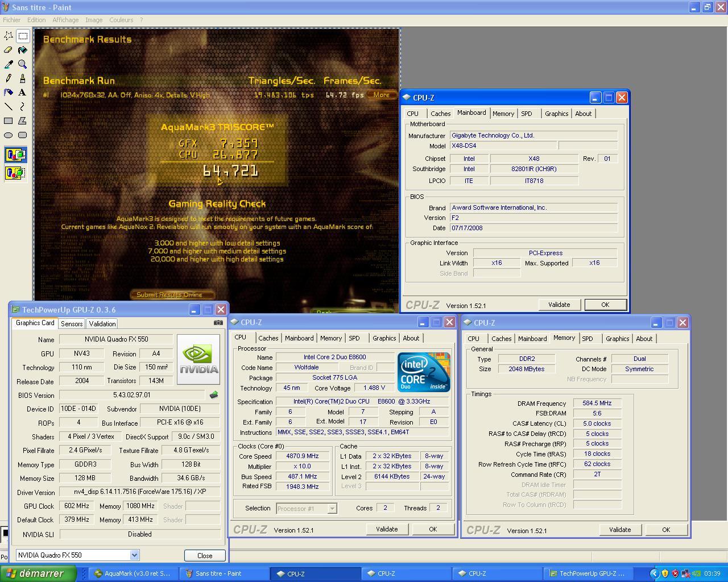This screenshot has width=728, height=582.
Task: Click Validate in memory timings CPU-Z window
Action: (620, 530)
